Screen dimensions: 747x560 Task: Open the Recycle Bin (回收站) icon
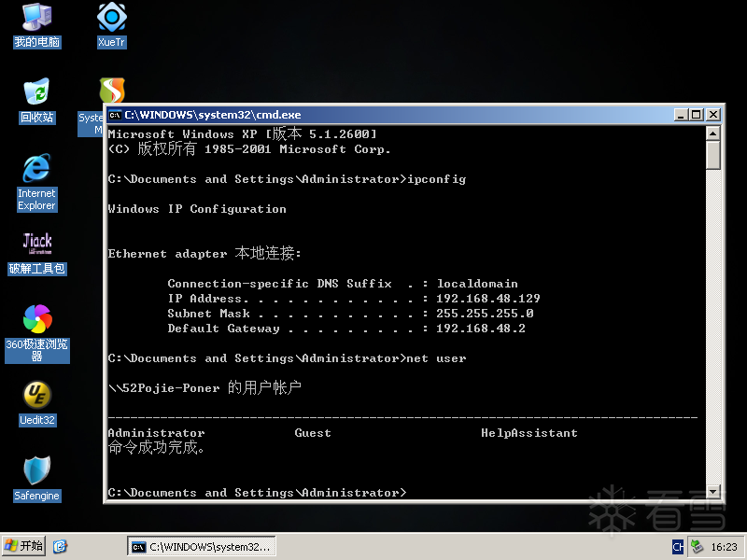pos(36,101)
